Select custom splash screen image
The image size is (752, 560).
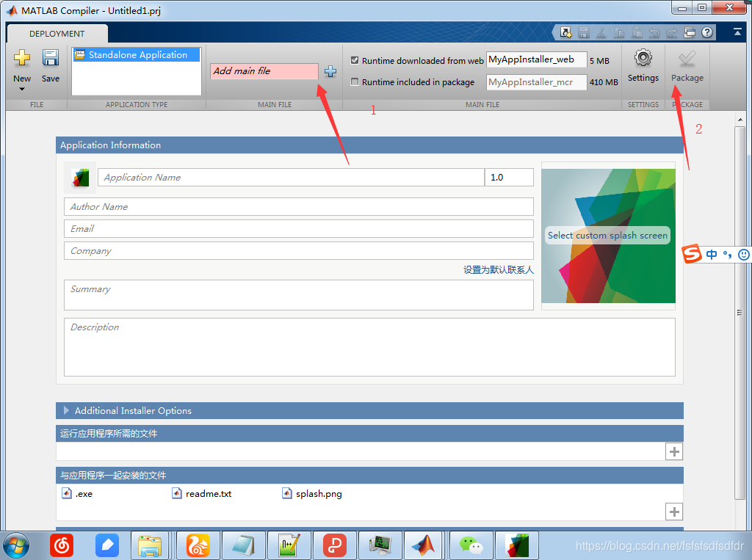click(x=608, y=236)
